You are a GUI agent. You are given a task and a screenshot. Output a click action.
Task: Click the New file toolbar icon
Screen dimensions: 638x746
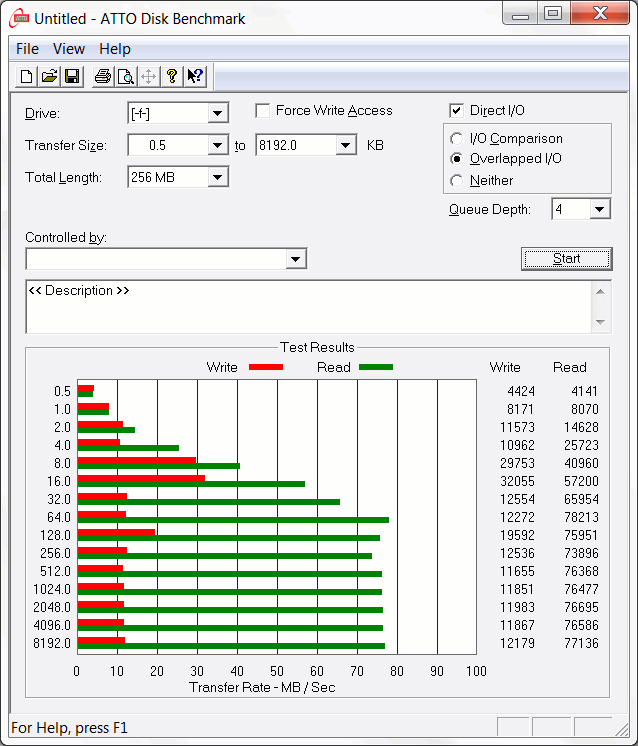(27, 76)
